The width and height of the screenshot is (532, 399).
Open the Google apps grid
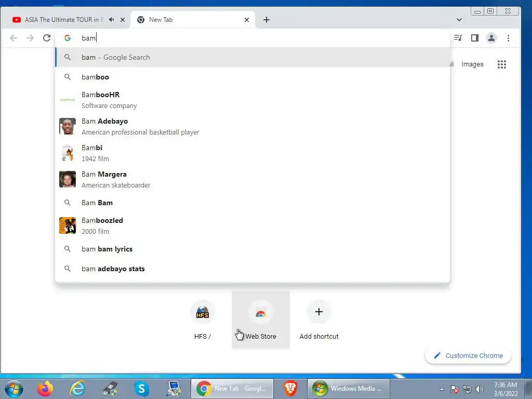tap(502, 64)
